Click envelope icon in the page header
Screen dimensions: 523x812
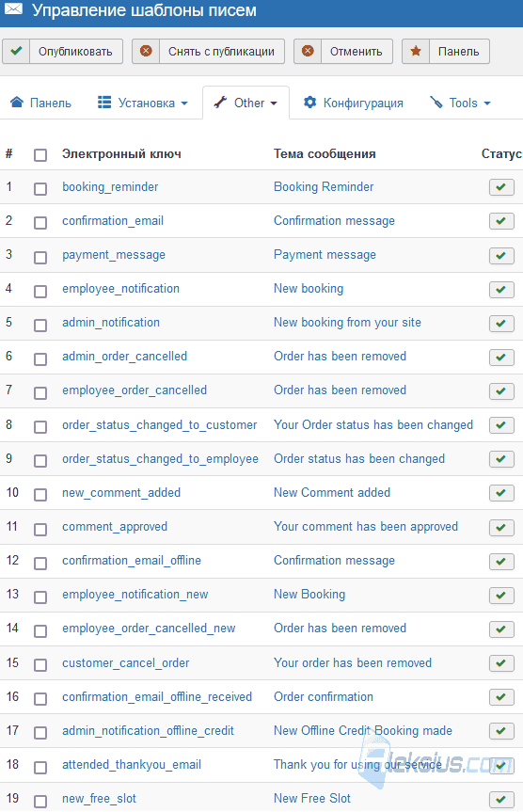pyautogui.click(x=13, y=8)
